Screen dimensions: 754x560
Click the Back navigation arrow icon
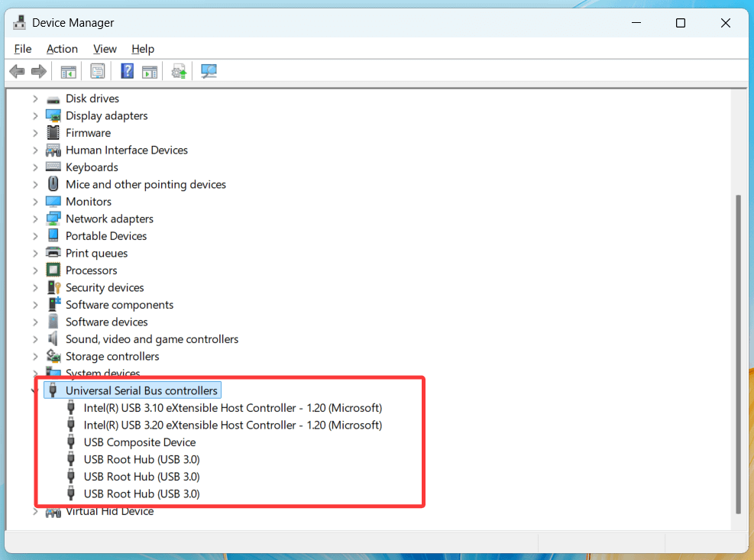(x=17, y=70)
